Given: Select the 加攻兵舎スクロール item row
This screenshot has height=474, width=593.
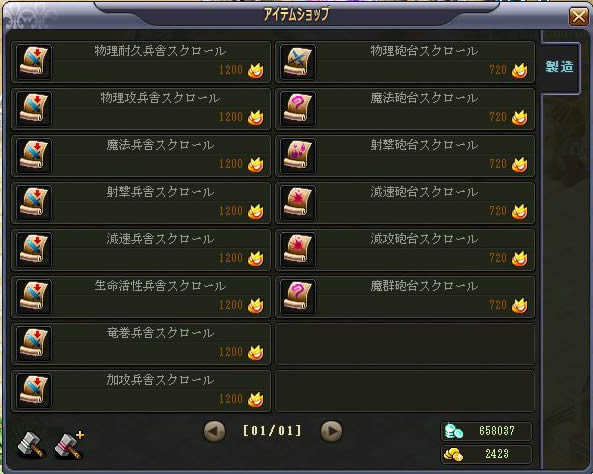Looking at the screenshot, I should pyautogui.click(x=141, y=391).
